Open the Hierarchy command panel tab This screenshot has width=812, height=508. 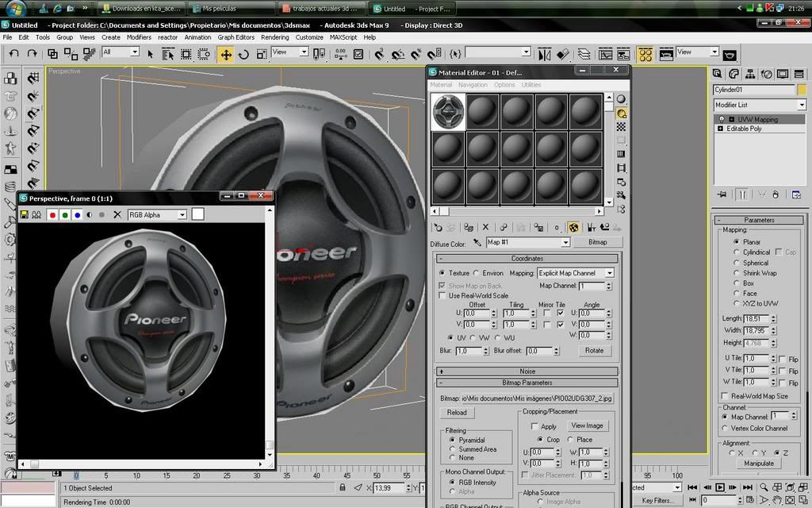pos(750,74)
